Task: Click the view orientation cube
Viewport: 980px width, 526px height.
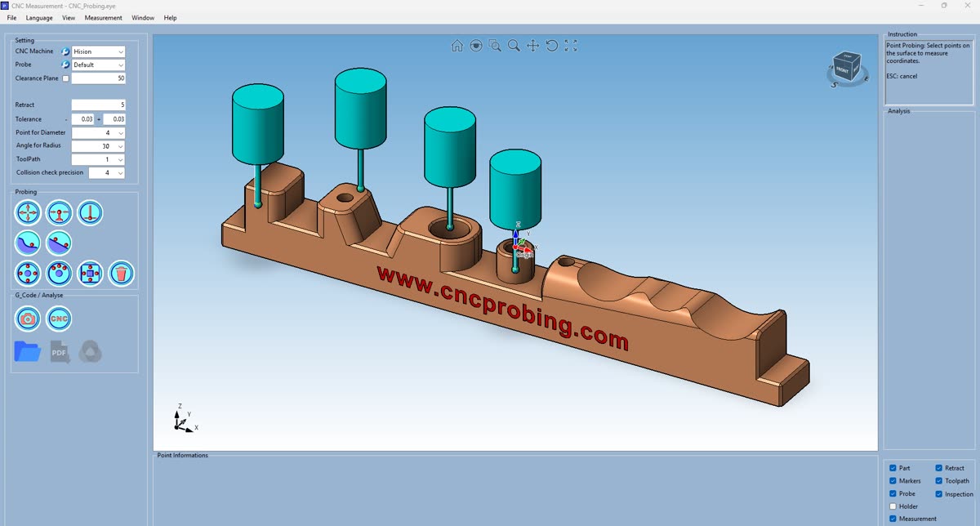Action: click(845, 68)
